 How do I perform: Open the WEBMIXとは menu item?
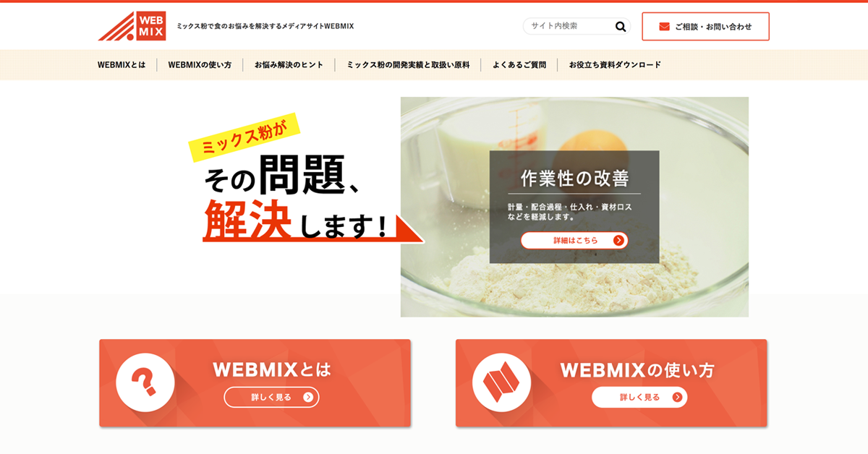(122, 65)
